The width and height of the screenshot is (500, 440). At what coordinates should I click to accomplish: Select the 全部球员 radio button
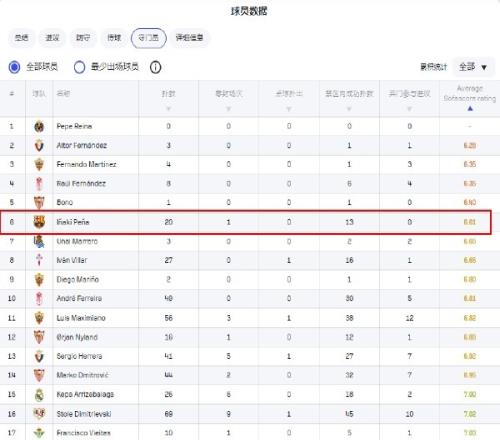pos(14,67)
